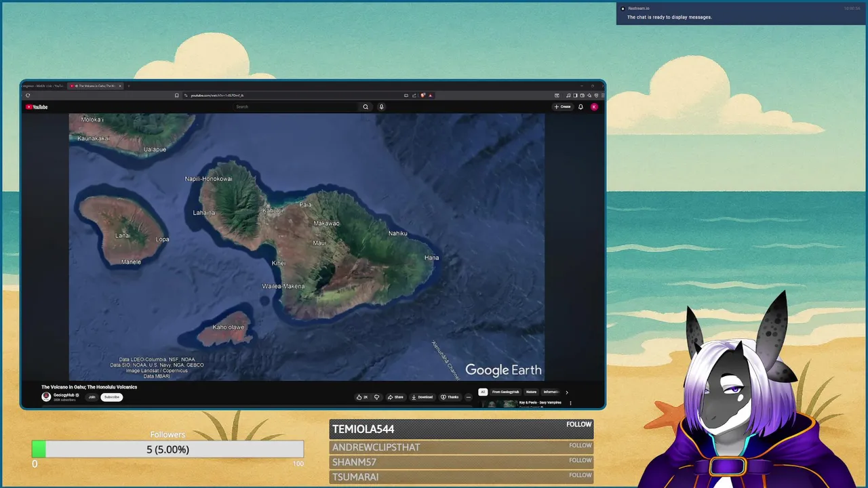Toggle the browser sidebar panel icon
Viewport: 868px width, 488px height.
[x=575, y=96]
